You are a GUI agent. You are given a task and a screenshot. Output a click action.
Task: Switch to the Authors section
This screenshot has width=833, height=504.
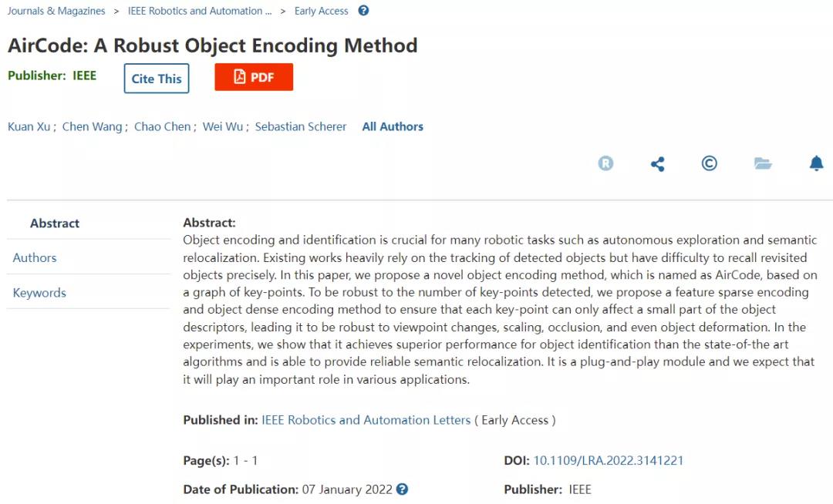click(x=35, y=258)
